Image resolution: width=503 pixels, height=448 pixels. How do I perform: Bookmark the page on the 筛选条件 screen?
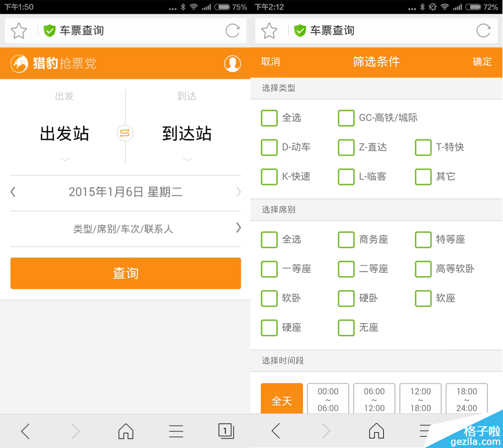click(x=269, y=31)
